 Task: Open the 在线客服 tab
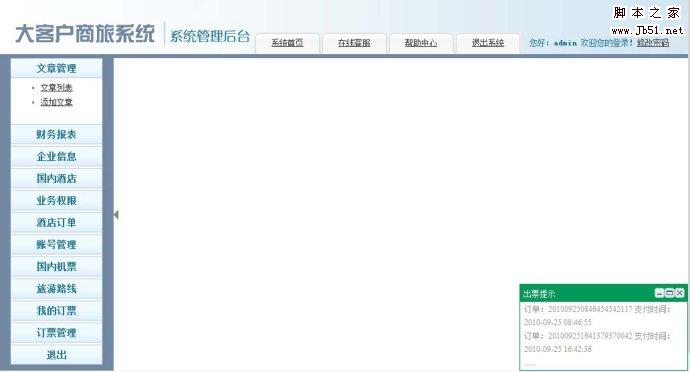354,43
